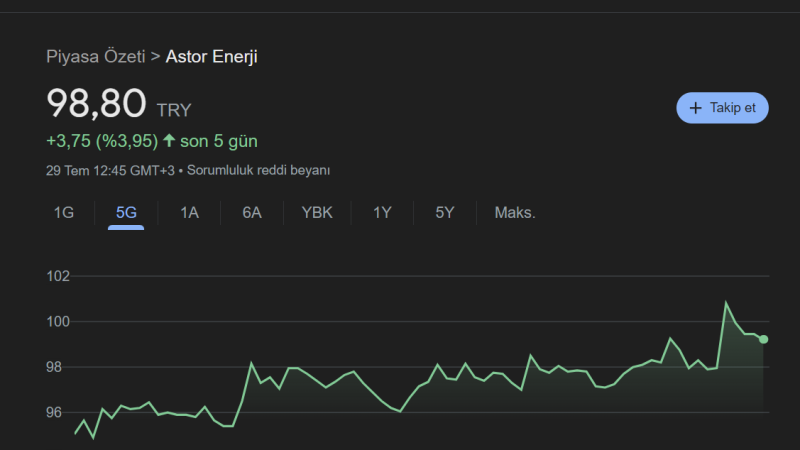Click the son 5 gün text
Viewport: 800px width, 450px height.
[x=219, y=141]
